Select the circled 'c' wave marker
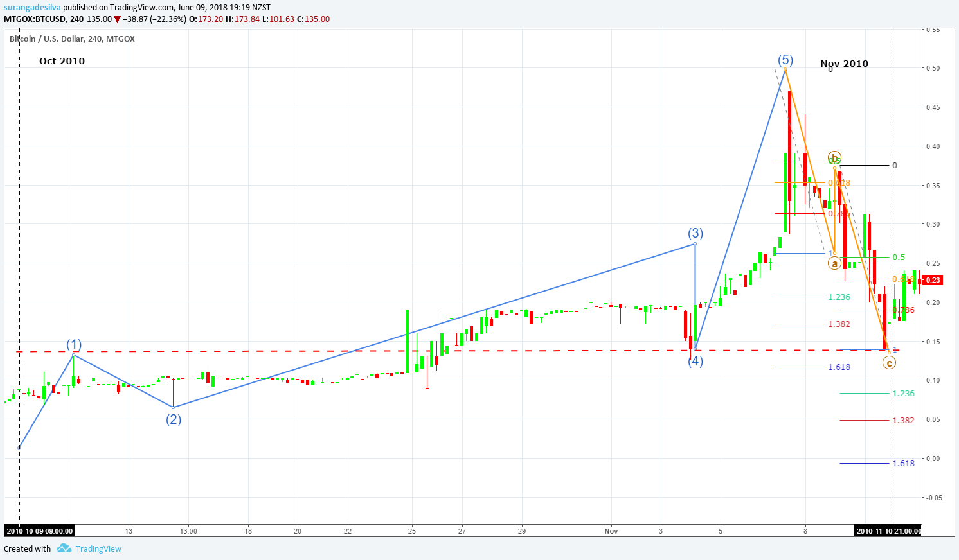Screen dimensions: 959x560 tap(890, 363)
